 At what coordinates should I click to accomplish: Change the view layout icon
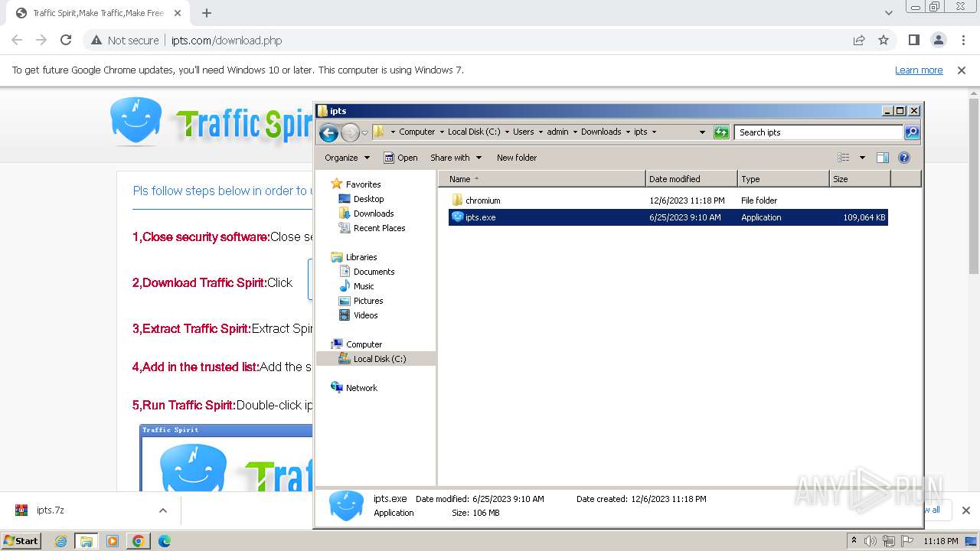[844, 158]
